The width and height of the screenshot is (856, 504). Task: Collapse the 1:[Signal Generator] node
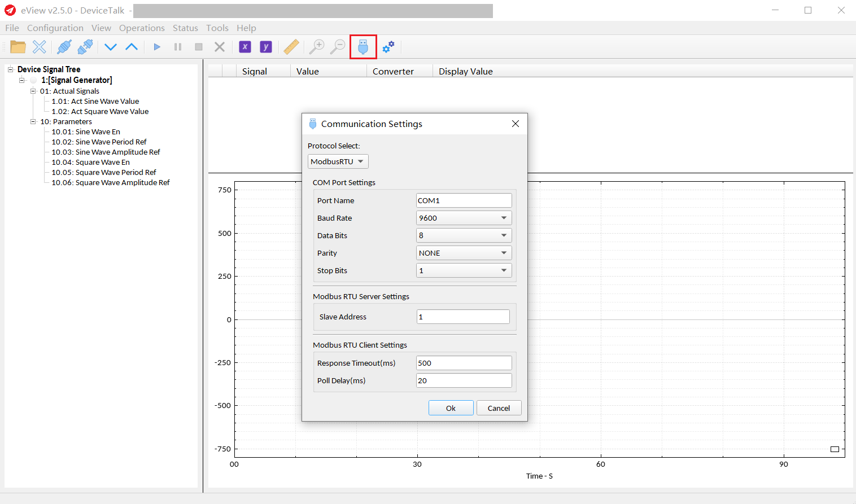[x=22, y=80]
